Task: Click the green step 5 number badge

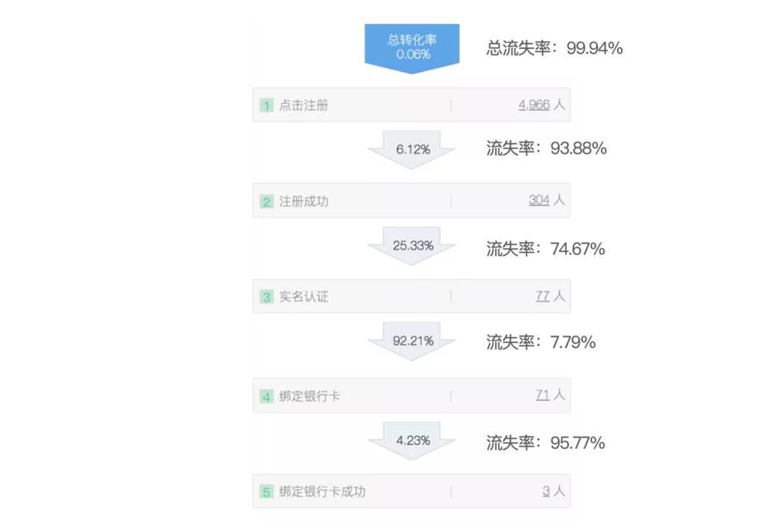Action: 267,492
